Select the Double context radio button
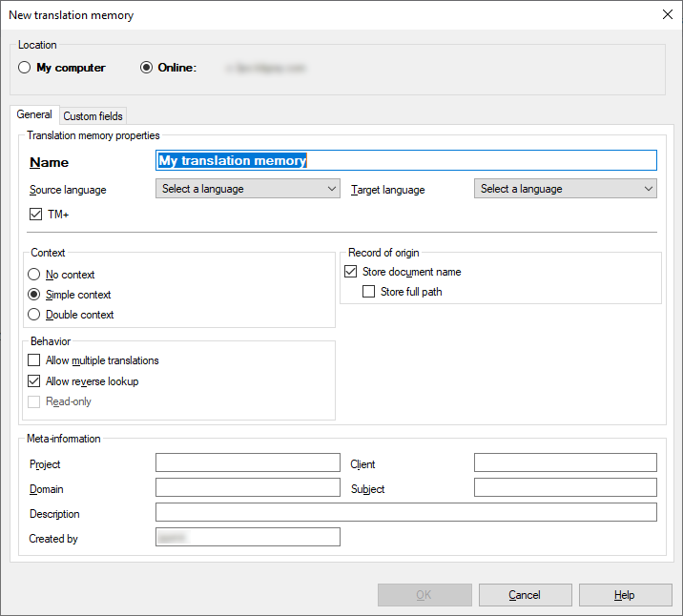Screen dimensions: 683x616 coord(35,315)
